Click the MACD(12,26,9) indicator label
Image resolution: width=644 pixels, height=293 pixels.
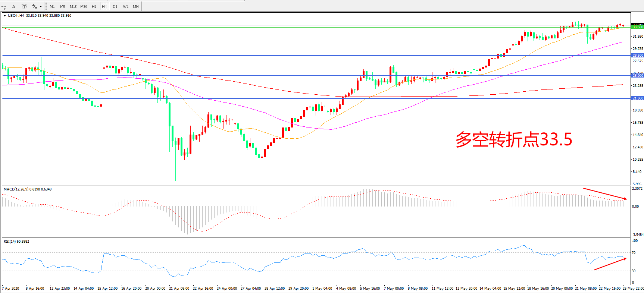coord(28,189)
